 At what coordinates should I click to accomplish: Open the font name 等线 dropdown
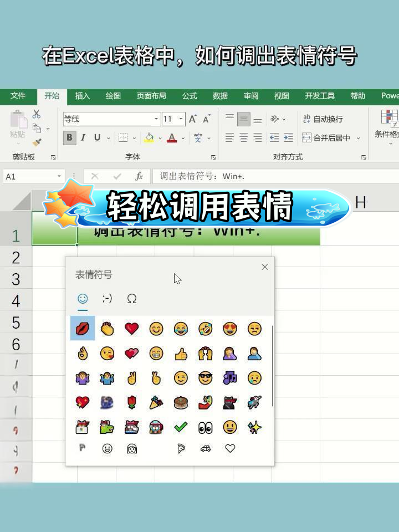pos(156,119)
